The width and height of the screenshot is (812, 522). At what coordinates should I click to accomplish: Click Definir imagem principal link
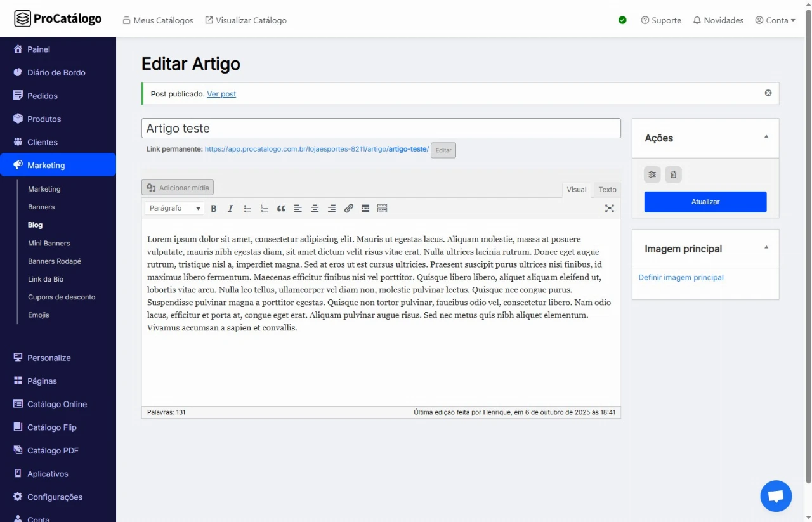click(681, 277)
